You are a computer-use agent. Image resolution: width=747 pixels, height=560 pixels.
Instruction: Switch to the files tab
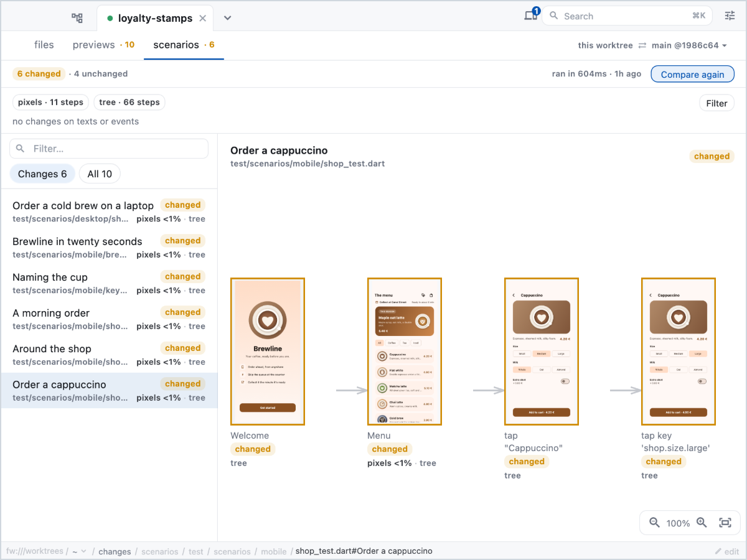click(x=44, y=45)
